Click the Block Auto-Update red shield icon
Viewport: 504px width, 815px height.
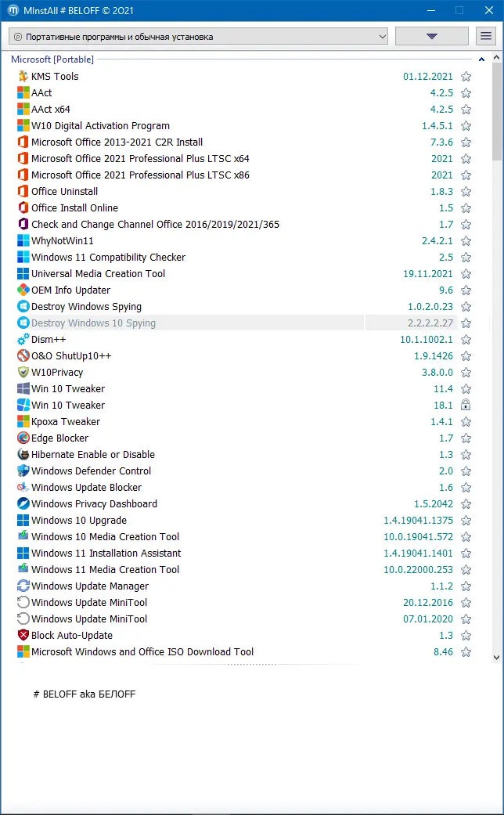(23, 635)
